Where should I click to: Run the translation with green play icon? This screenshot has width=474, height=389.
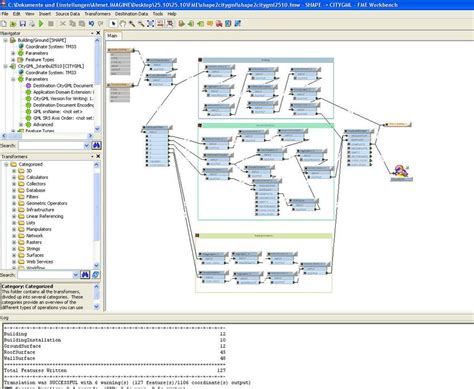tap(41, 23)
